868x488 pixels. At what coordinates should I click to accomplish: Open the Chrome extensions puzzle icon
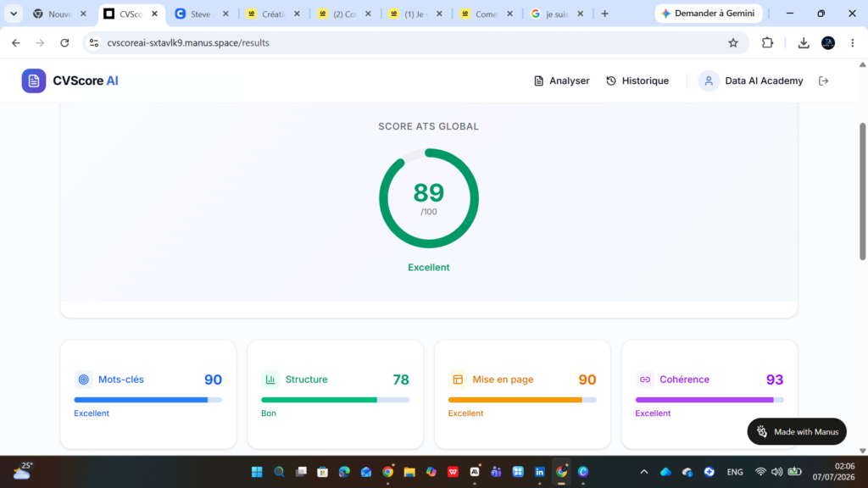pos(767,42)
